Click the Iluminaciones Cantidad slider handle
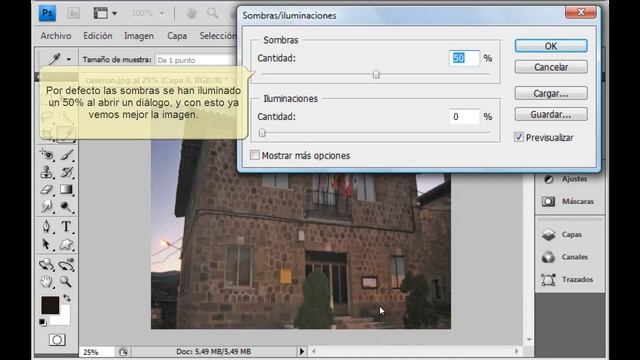640x360 pixels. 262,133
